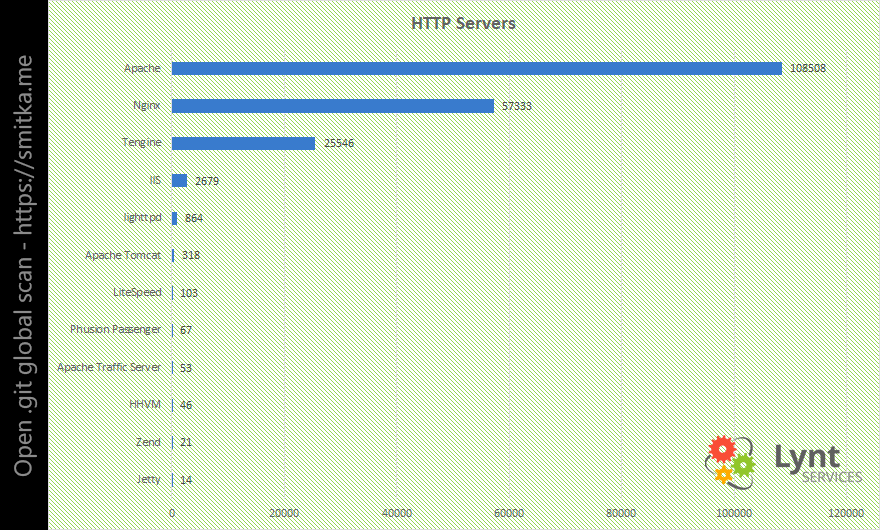The width and height of the screenshot is (880, 530).
Task: Click the 0 x-axis tick label
Action: click(172, 513)
